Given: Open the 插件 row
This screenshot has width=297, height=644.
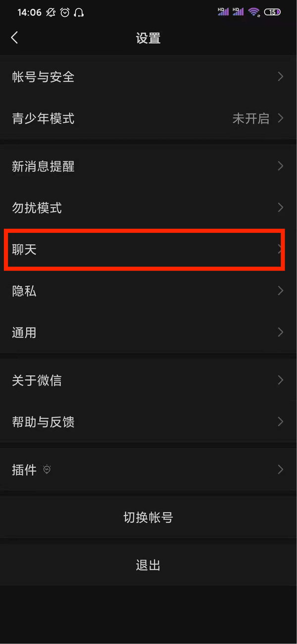Looking at the screenshot, I should tap(148, 470).
